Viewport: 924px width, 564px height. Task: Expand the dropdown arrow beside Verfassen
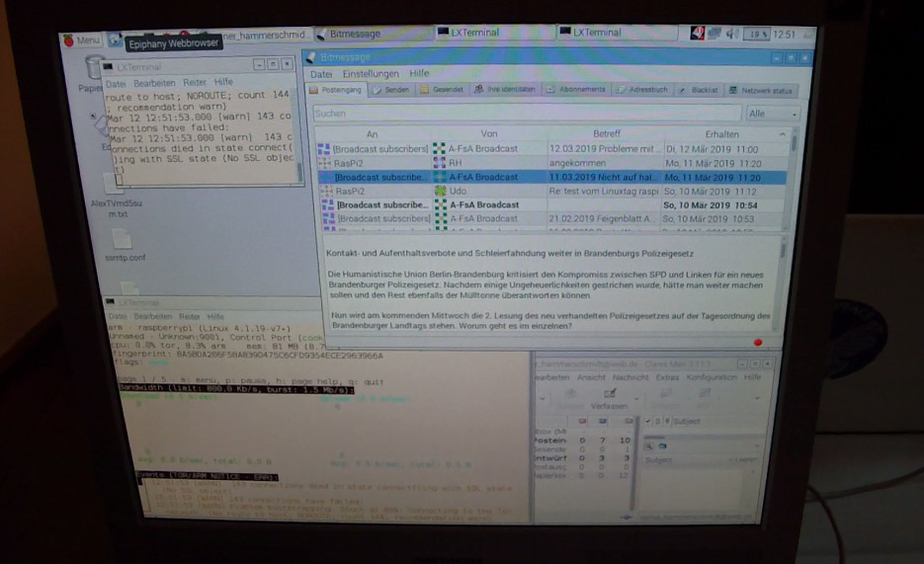[x=635, y=400]
